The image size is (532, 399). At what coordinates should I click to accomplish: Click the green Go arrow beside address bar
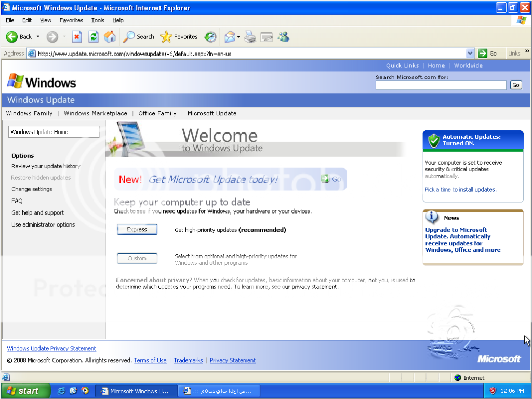coord(483,54)
